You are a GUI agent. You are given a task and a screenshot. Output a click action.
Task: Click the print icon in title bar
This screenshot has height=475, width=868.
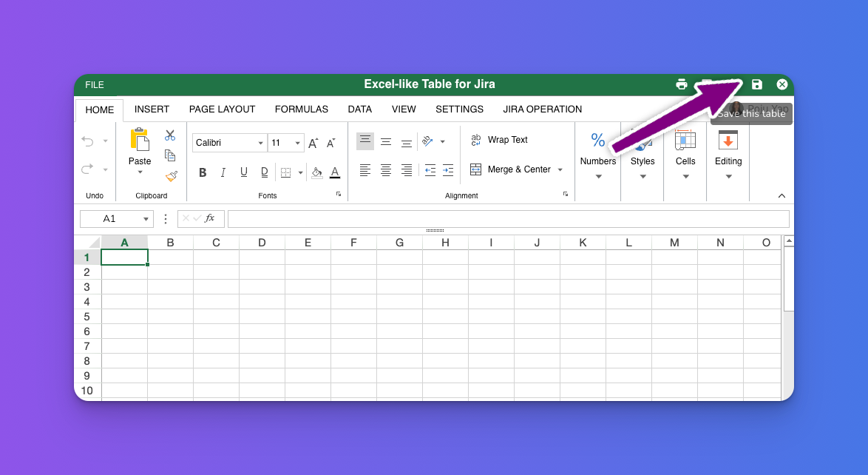[681, 84]
